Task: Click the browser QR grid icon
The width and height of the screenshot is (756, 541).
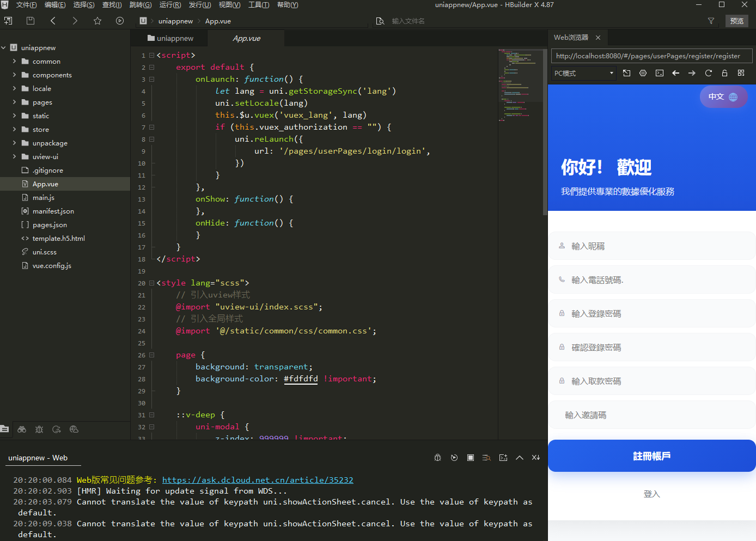Action: (x=741, y=73)
